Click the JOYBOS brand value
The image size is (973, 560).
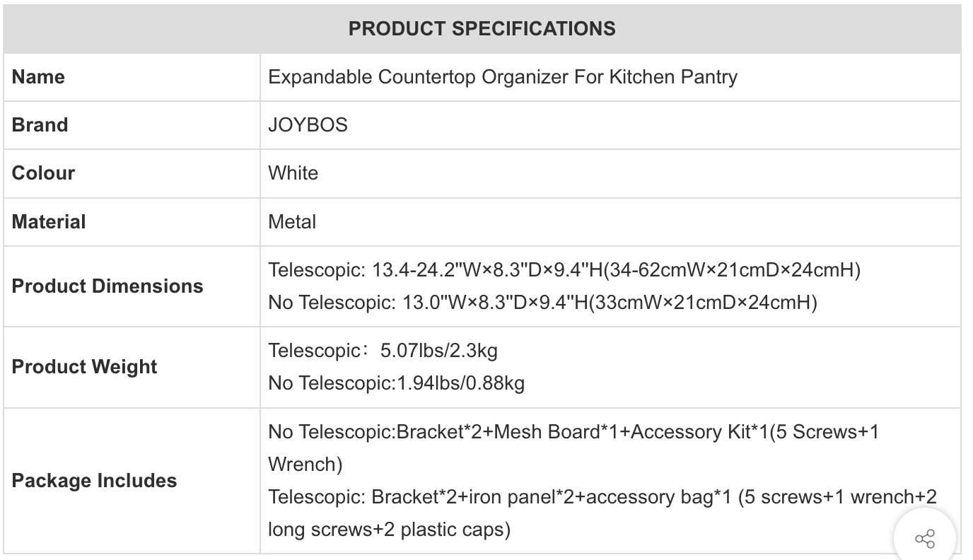click(308, 125)
